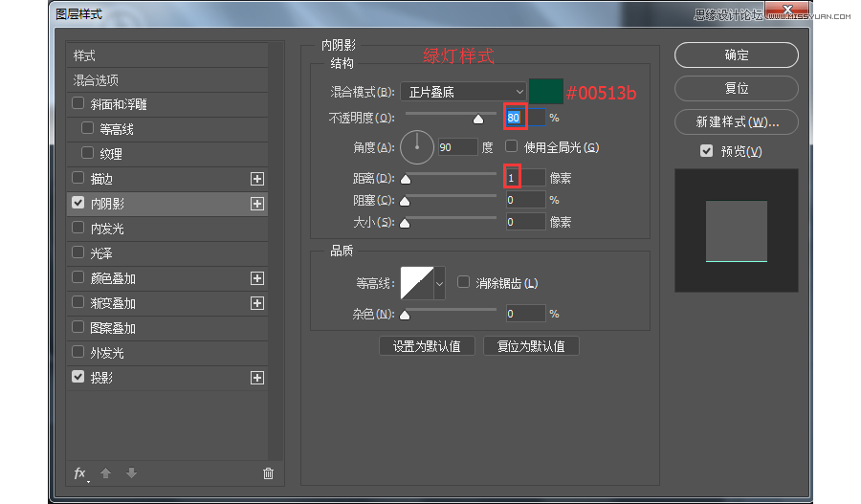Viewport: 861px width, 504px height.
Task: Enable the 纹理 checkbox
Action: pos(87,153)
